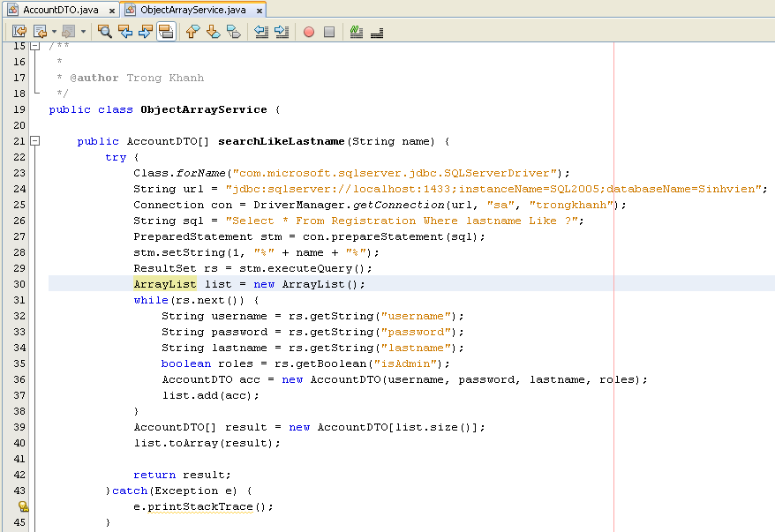Click list.toArray(result) on line 40
Screen dimensions: 775x532
[x=204, y=443]
